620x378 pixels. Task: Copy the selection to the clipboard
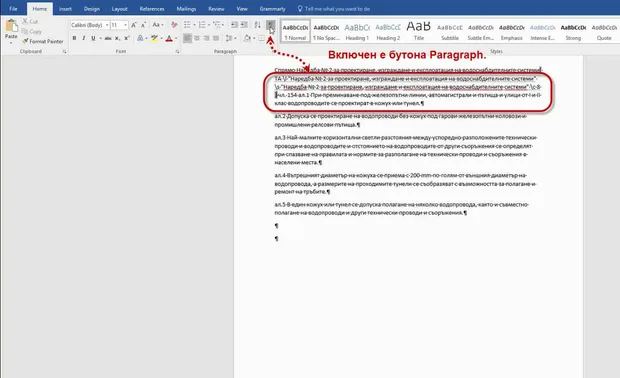[x=32, y=31]
